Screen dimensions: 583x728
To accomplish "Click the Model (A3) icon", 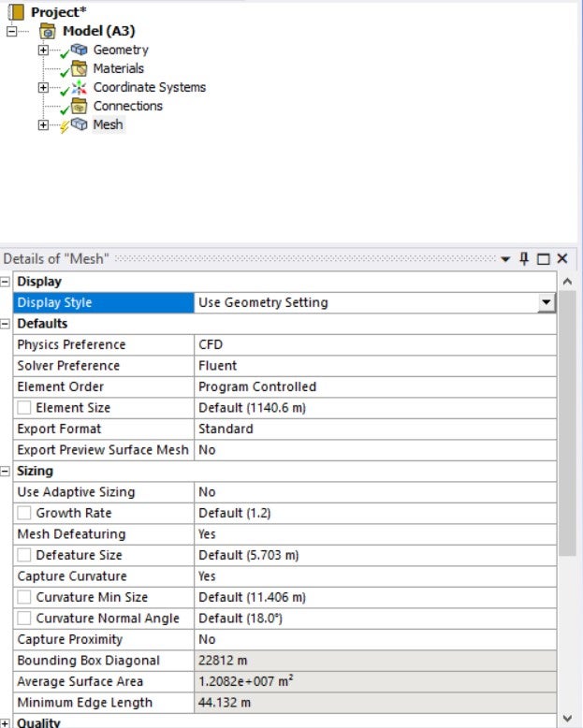I will [x=48, y=31].
